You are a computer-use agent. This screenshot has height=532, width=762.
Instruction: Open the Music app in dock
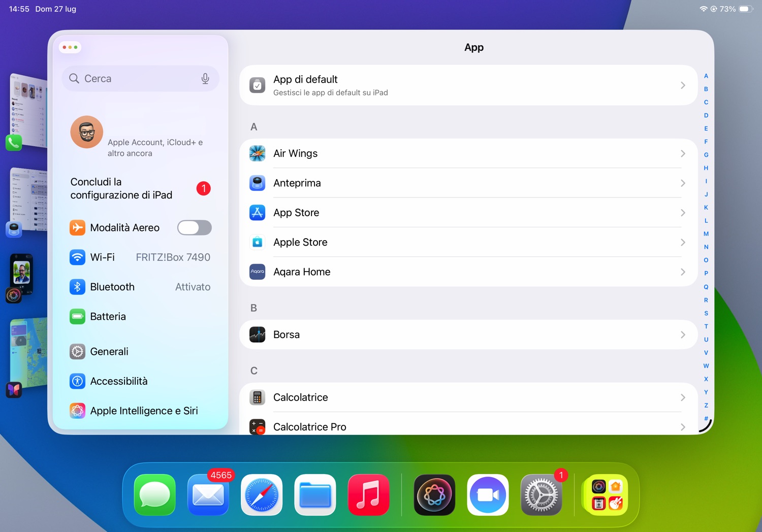click(368, 495)
